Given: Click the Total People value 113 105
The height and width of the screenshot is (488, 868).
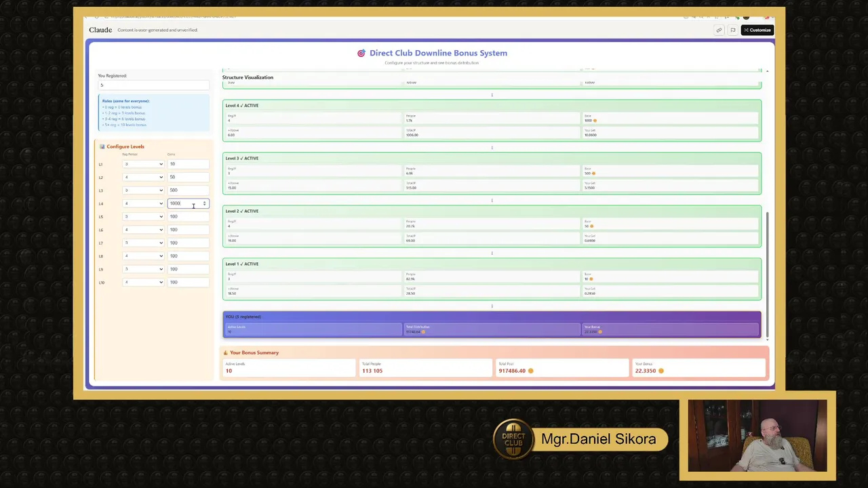Looking at the screenshot, I should pos(372,371).
